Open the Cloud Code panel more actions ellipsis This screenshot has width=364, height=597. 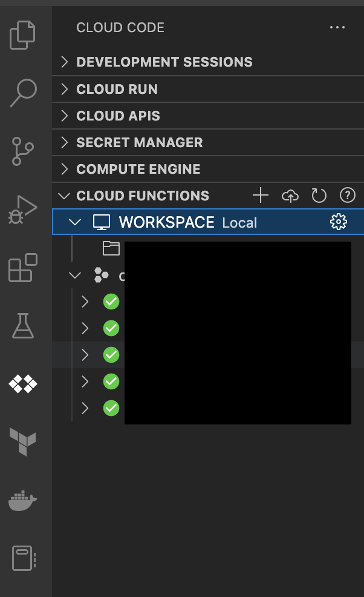337,27
